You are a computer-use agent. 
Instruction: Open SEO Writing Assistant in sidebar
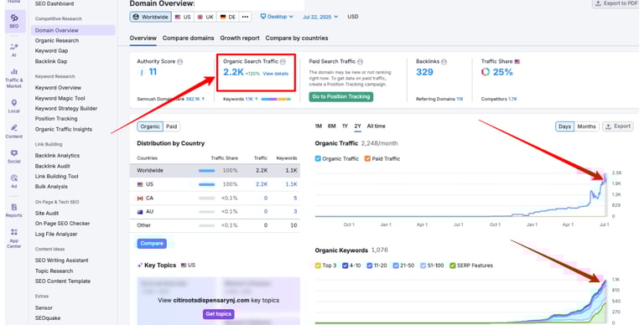[61, 261]
